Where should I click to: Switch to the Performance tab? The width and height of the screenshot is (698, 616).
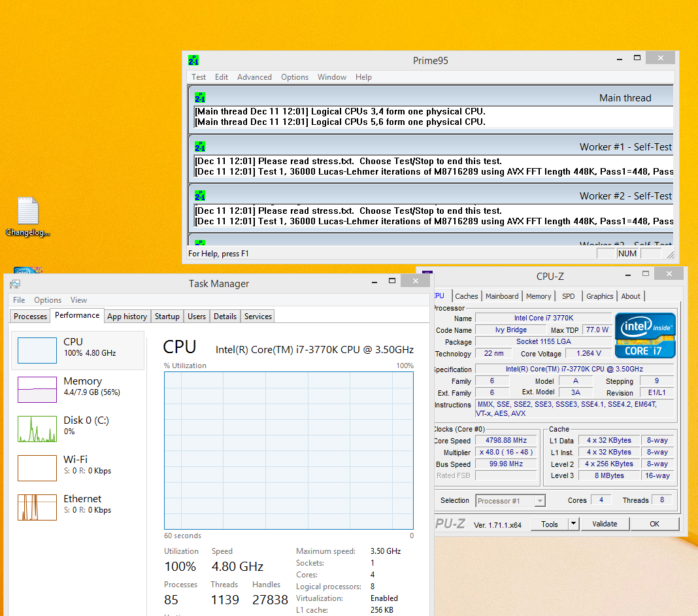click(77, 315)
